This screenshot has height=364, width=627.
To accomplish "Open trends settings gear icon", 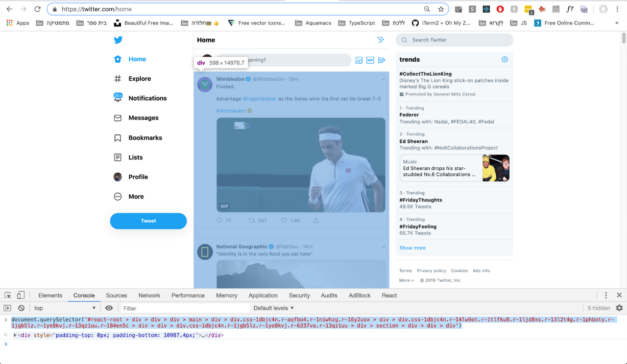I will click(505, 59).
